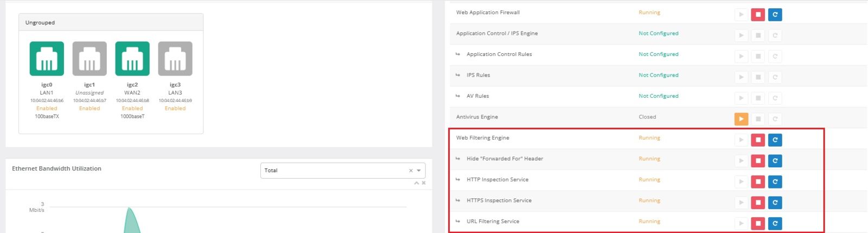The width and height of the screenshot is (868, 233).
Task: Click the Web Filtering Engine row label
Action: pyautogui.click(x=482, y=138)
